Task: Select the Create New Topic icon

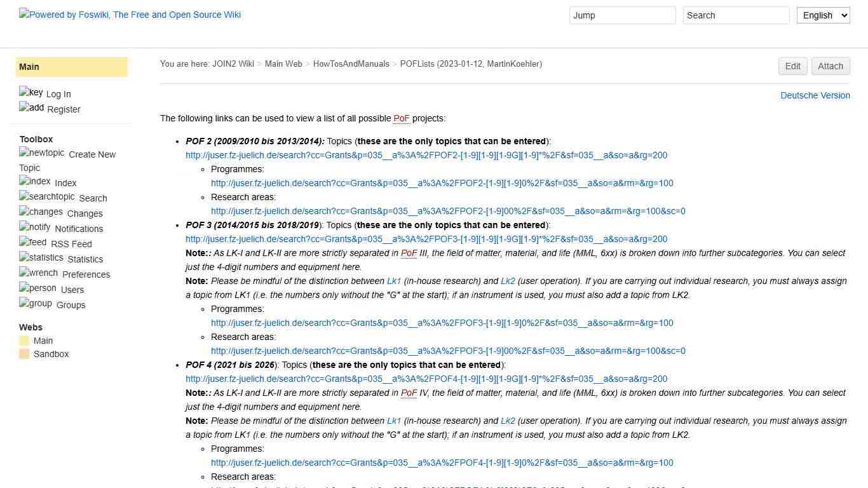Action: (41, 152)
